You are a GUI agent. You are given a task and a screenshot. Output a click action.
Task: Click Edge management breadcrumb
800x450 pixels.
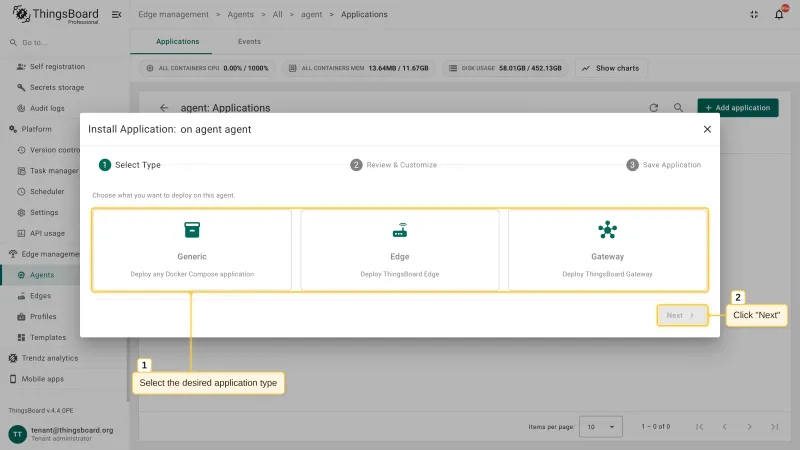click(173, 14)
